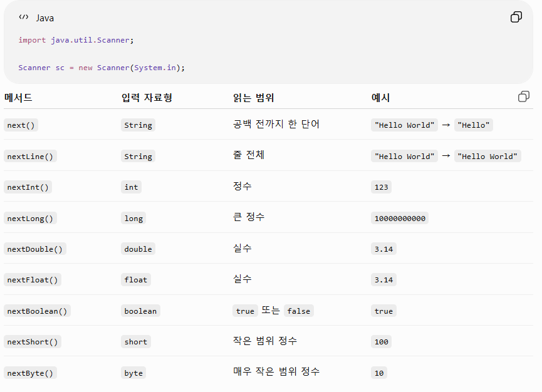The height and width of the screenshot is (392, 542).
Task: Select the nextBoolean() method cell
Action: click(x=38, y=311)
